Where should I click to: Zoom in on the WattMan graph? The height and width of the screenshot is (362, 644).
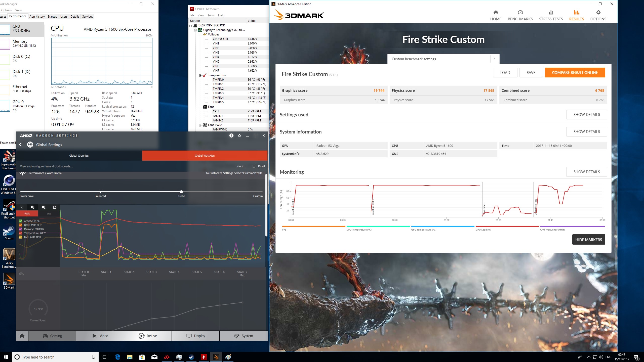[x=32, y=207]
